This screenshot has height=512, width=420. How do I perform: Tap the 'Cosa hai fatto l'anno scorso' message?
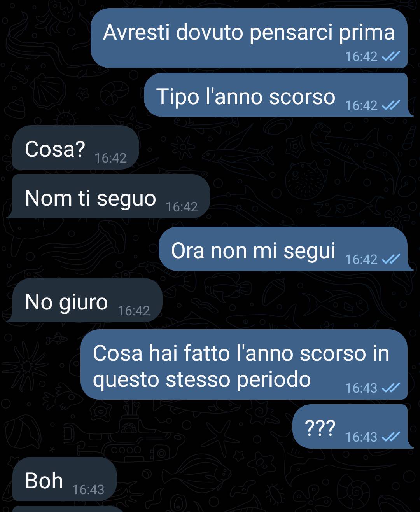click(x=244, y=364)
